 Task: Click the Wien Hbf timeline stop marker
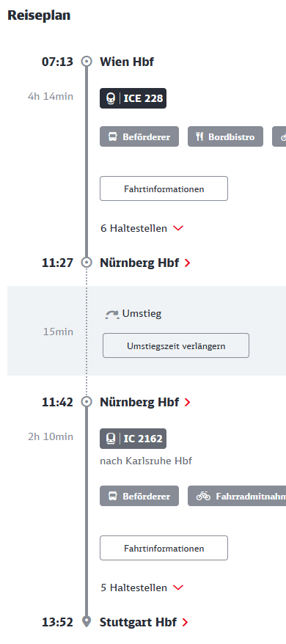87,62
